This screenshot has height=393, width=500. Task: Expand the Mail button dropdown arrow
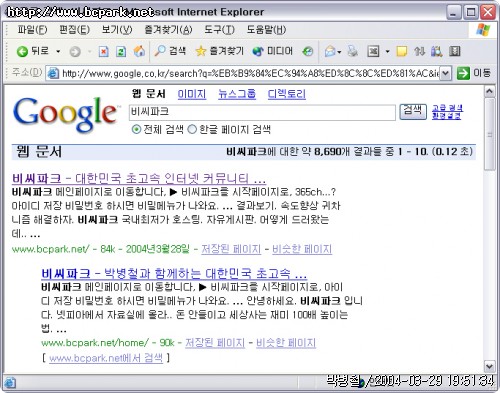pyautogui.click(x=339, y=52)
